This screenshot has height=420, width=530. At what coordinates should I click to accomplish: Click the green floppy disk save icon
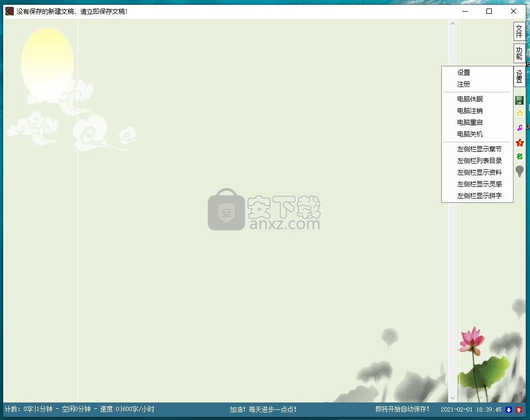[x=519, y=100]
